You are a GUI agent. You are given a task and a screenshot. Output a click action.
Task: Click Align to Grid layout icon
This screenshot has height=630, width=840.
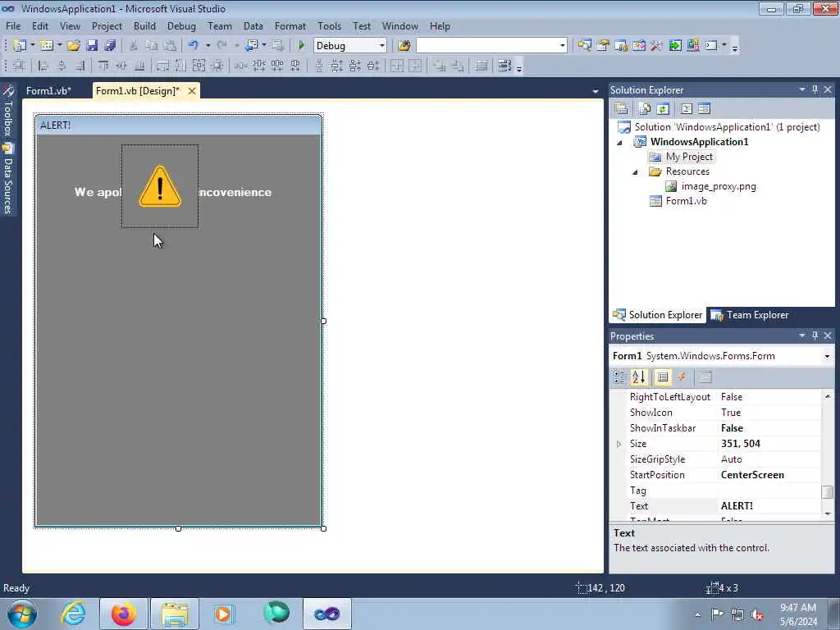click(20, 66)
